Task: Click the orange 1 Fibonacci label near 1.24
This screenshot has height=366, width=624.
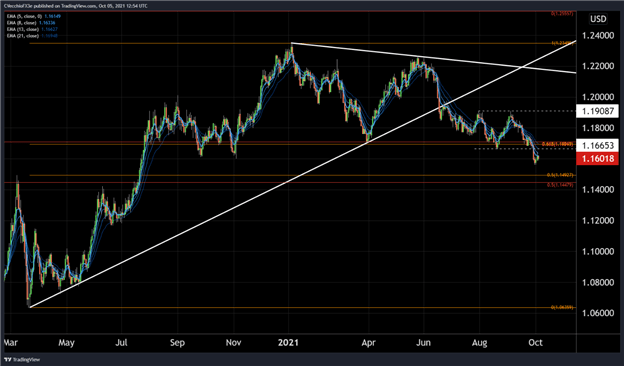Action: tap(563, 43)
